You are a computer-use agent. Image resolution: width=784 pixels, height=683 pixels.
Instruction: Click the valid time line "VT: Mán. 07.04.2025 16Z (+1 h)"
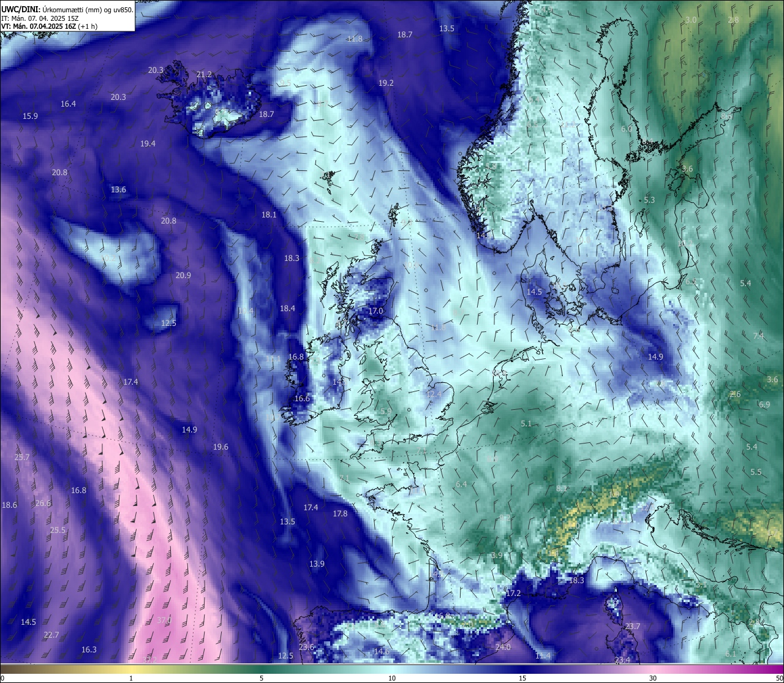pyautogui.click(x=49, y=26)
